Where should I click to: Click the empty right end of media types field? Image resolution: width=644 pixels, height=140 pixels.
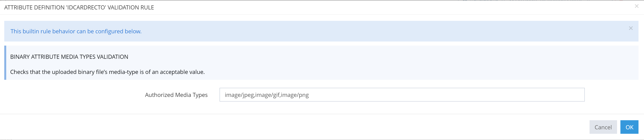[x=550, y=95]
